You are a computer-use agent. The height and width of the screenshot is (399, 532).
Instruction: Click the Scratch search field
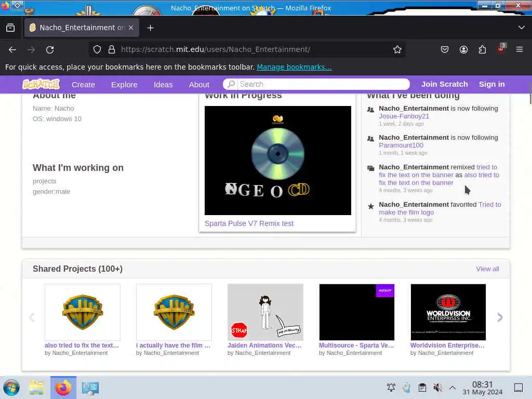(x=316, y=84)
